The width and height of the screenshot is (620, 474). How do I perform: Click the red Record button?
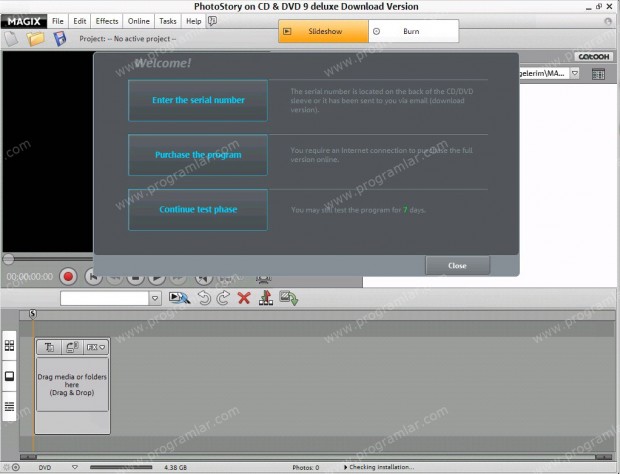tap(68, 276)
